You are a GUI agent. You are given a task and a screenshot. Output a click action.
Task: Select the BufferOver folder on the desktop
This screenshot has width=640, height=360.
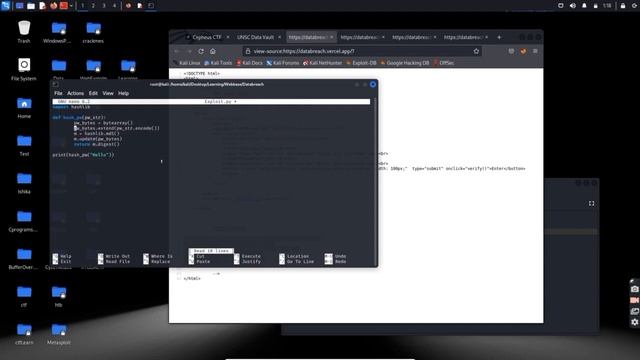[24, 258]
